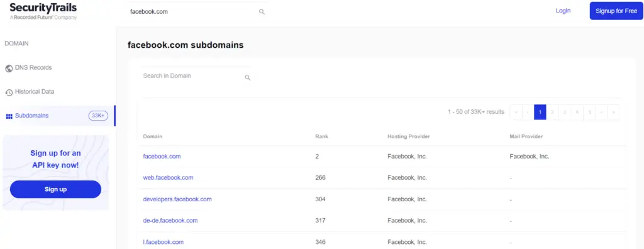Image resolution: width=644 pixels, height=249 pixels.
Task: Jump to first results page arrow
Action: click(516, 112)
